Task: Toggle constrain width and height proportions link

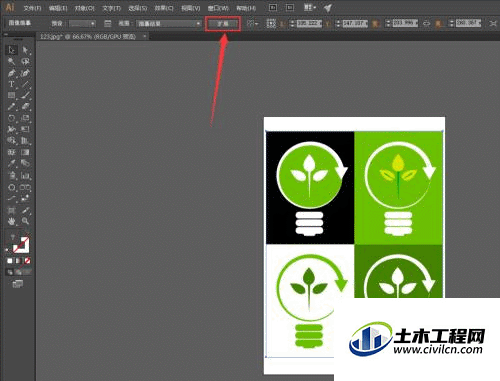Action: click(426, 24)
